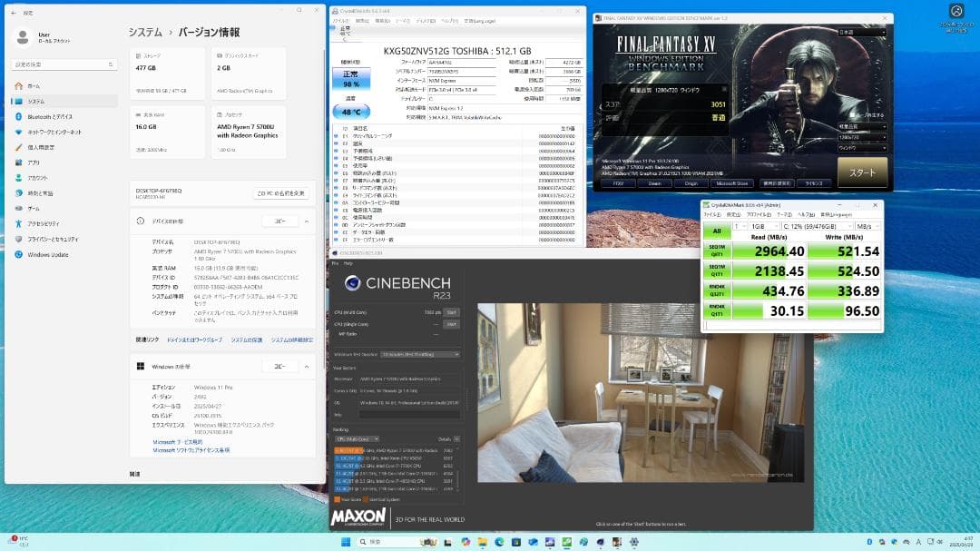This screenshot has height=551, width=980.
Task: Click the Settings search input field
Action: click(62, 64)
